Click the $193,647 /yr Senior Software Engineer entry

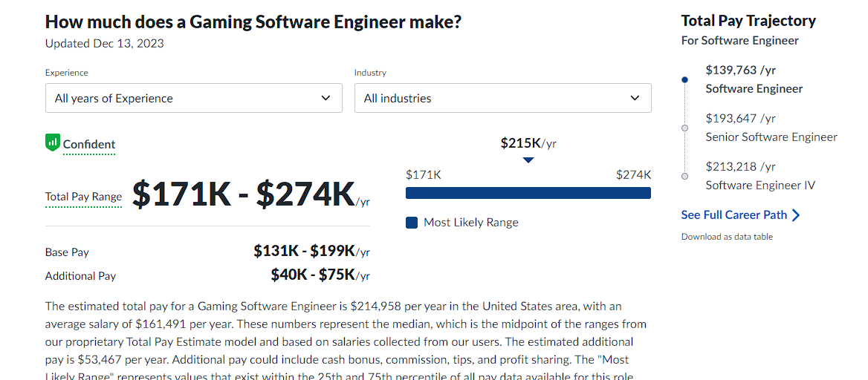click(x=771, y=128)
